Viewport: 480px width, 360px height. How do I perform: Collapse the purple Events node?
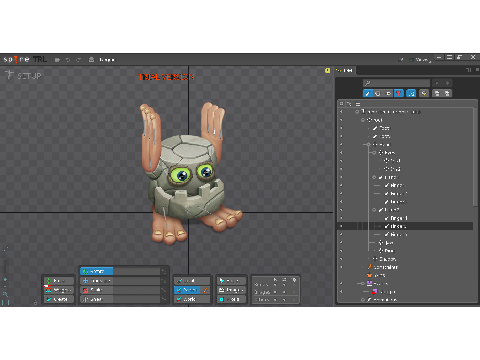pos(363,283)
